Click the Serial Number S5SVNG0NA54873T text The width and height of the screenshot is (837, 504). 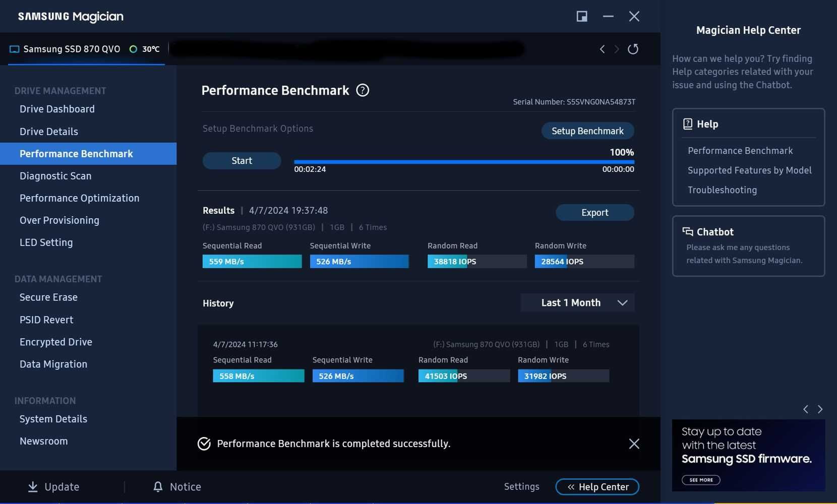click(574, 102)
